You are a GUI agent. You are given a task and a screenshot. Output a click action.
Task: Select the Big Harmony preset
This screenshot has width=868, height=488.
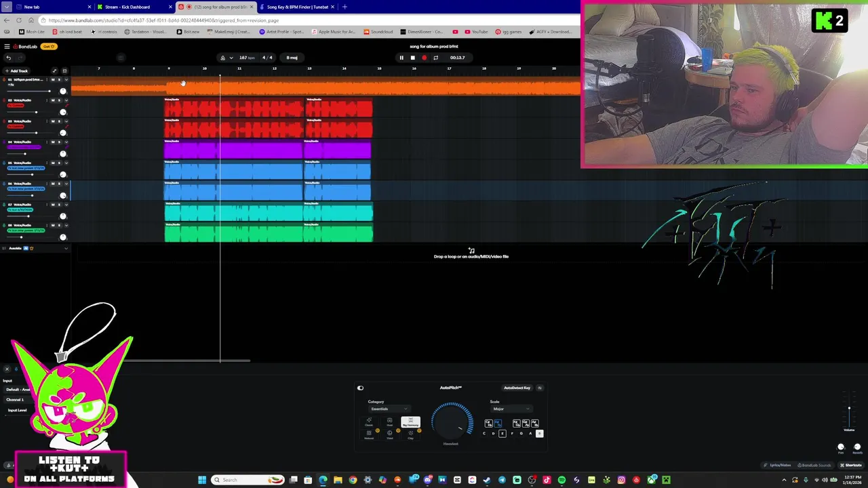pos(411,422)
